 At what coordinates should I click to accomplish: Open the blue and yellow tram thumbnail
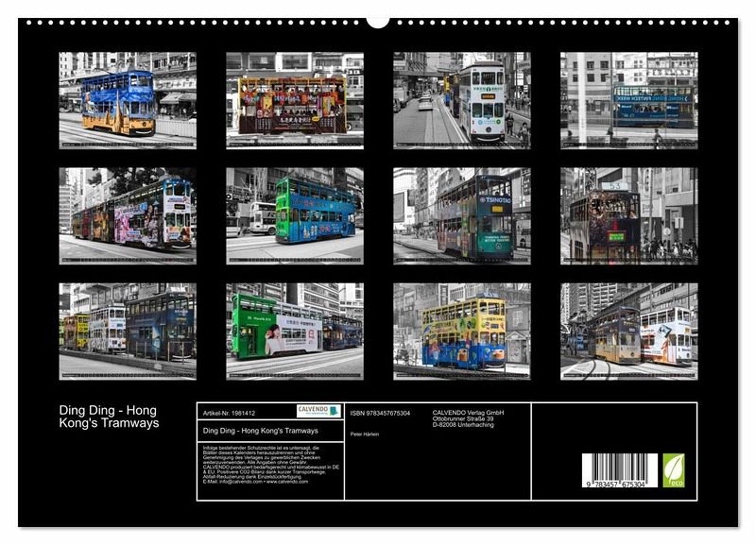[x=128, y=100]
